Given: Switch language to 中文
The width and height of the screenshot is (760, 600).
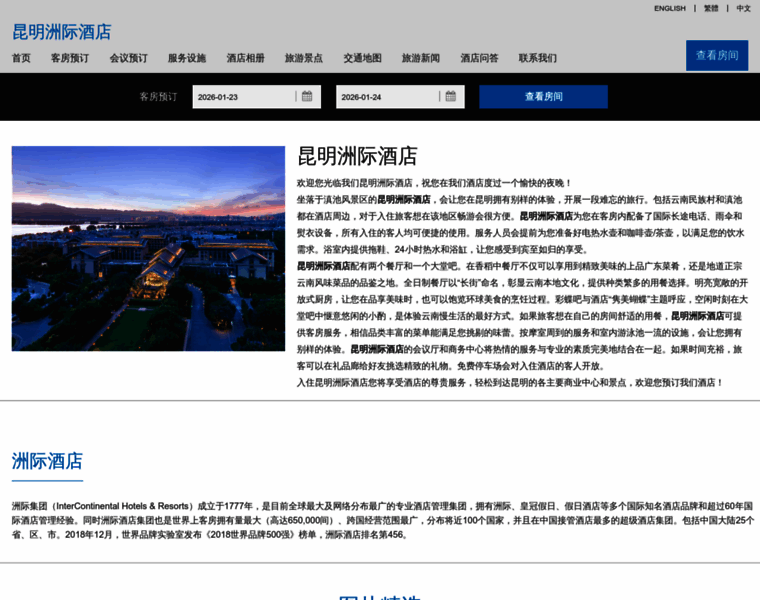Looking at the screenshot, I should pos(743,8).
